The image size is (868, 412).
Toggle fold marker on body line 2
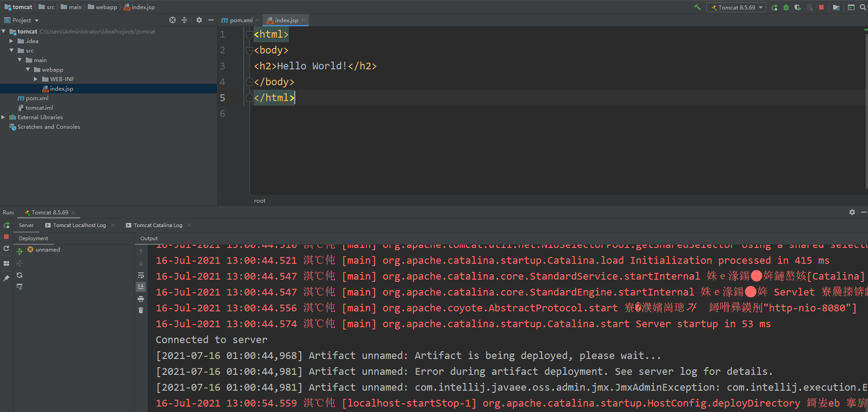coord(249,50)
